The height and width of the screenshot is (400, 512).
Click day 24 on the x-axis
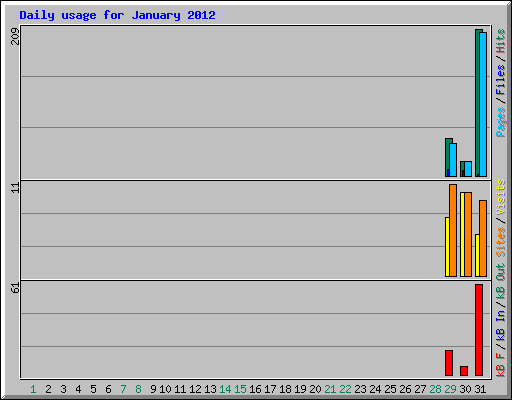(x=375, y=389)
